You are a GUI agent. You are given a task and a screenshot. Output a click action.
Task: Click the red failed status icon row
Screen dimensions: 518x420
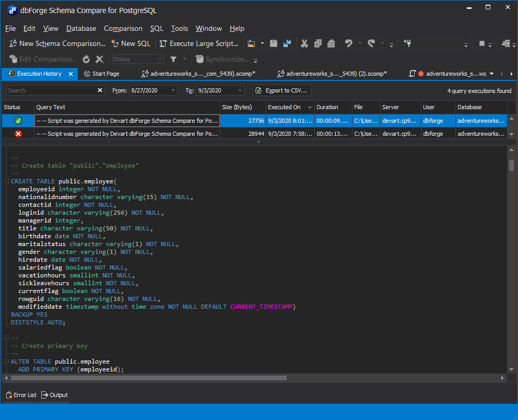[x=18, y=134]
